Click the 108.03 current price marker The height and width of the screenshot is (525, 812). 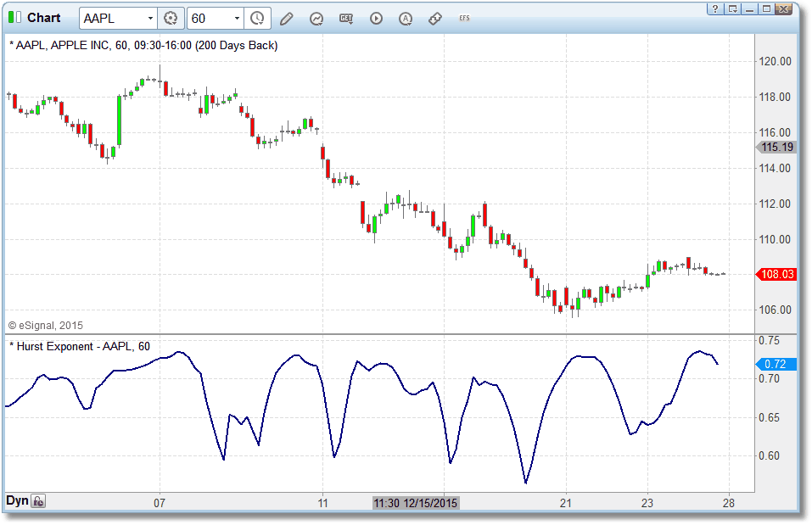pyautogui.click(x=776, y=274)
